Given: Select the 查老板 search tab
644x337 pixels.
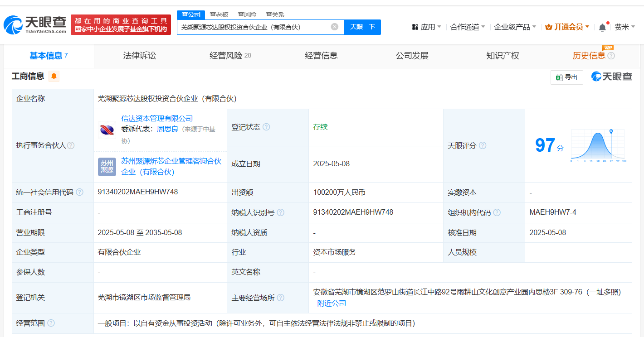Looking at the screenshot, I should pyautogui.click(x=219, y=14).
